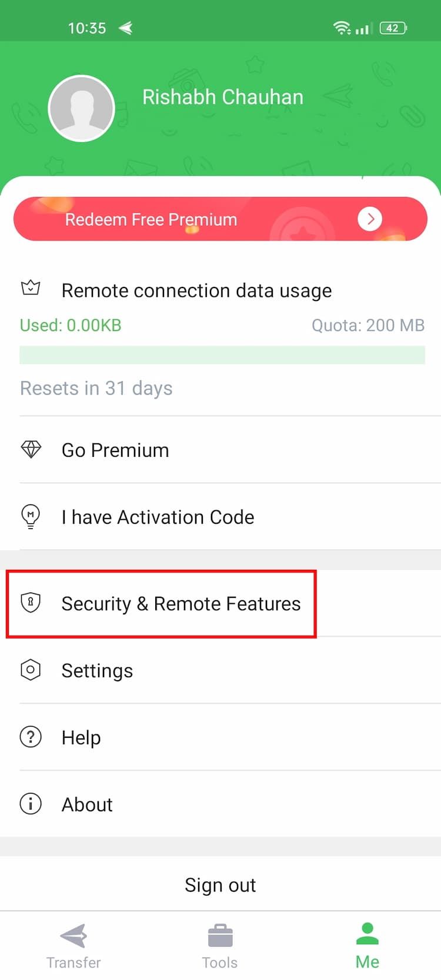Switch to the Transfer tab

coord(73,946)
